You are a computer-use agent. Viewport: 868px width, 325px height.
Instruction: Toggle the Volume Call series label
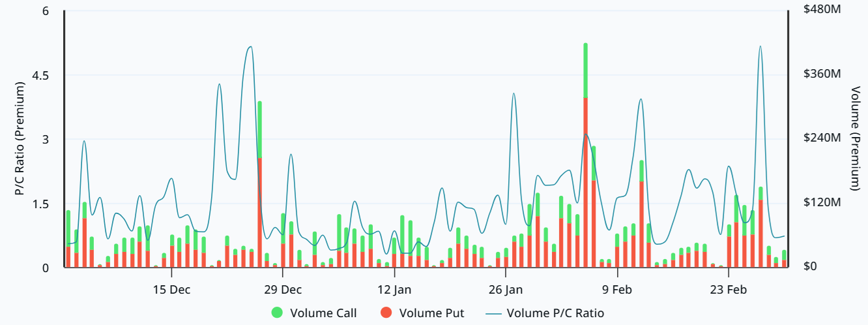(323, 313)
